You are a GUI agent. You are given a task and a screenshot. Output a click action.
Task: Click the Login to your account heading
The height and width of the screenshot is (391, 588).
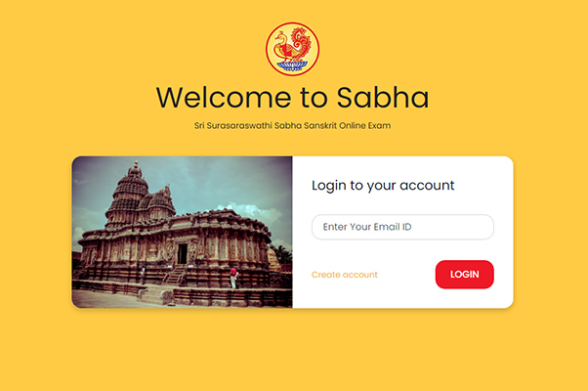pyautogui.click(x=383, y=186)
